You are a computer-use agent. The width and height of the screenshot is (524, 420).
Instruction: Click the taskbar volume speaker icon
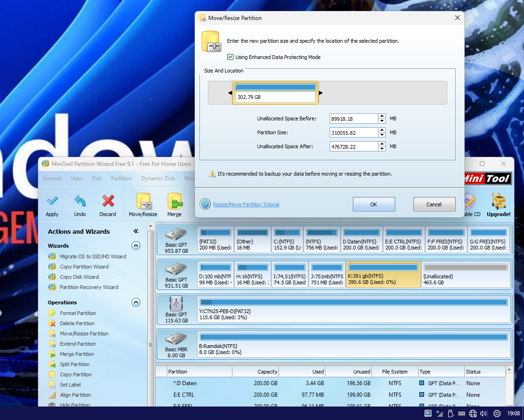pos(484,413)
